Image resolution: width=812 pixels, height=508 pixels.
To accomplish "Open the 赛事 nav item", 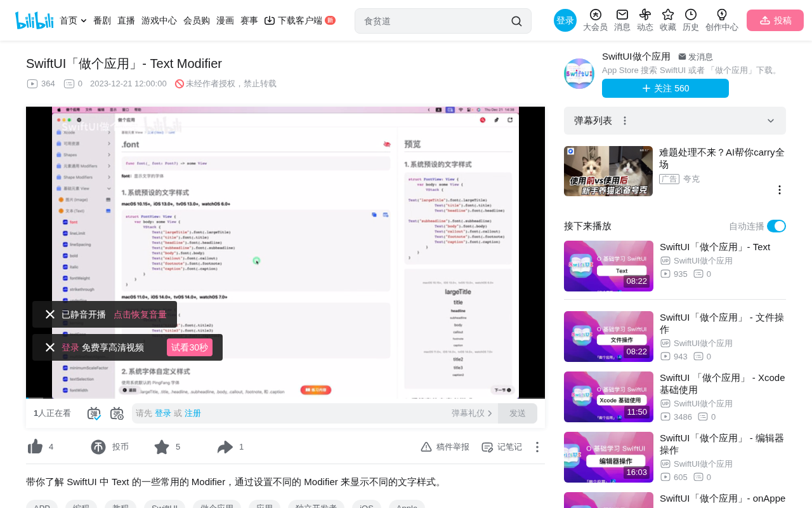I will pyautogui.click(x=249, y=20).
